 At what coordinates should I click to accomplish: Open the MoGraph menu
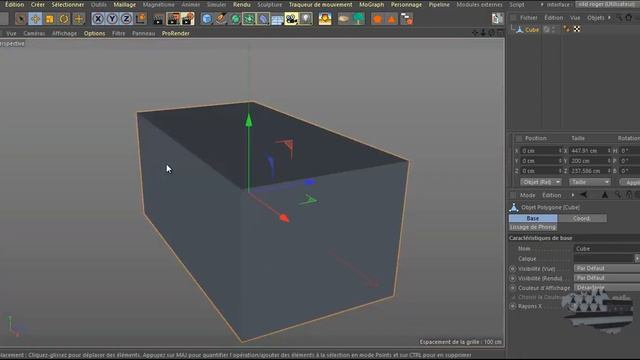click(371, 4)
